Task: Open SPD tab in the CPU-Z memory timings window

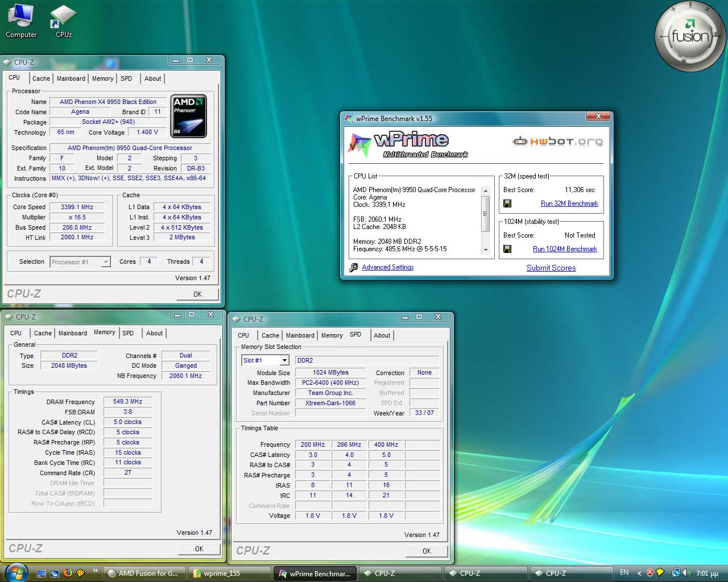Action: (128, 333)
